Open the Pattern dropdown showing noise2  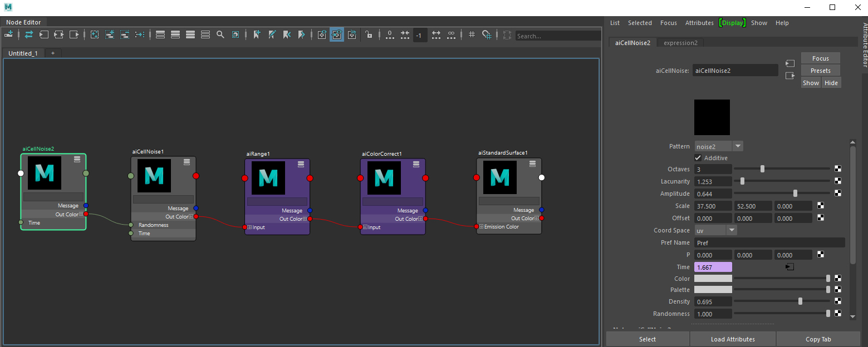click(718, 146)
